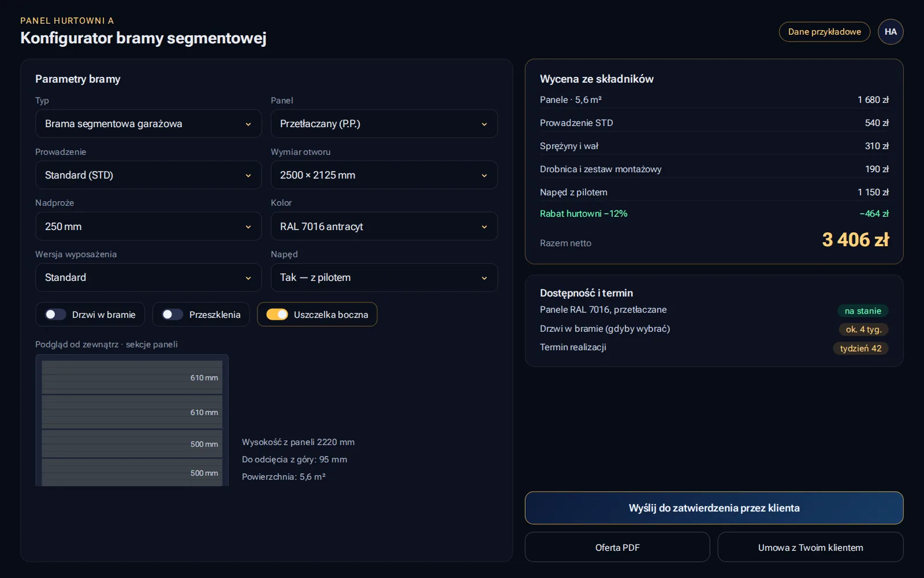Screen dimensions: 924x578
Task: Click the ok. 4 tyg. badge
Action: click(863, 329)
